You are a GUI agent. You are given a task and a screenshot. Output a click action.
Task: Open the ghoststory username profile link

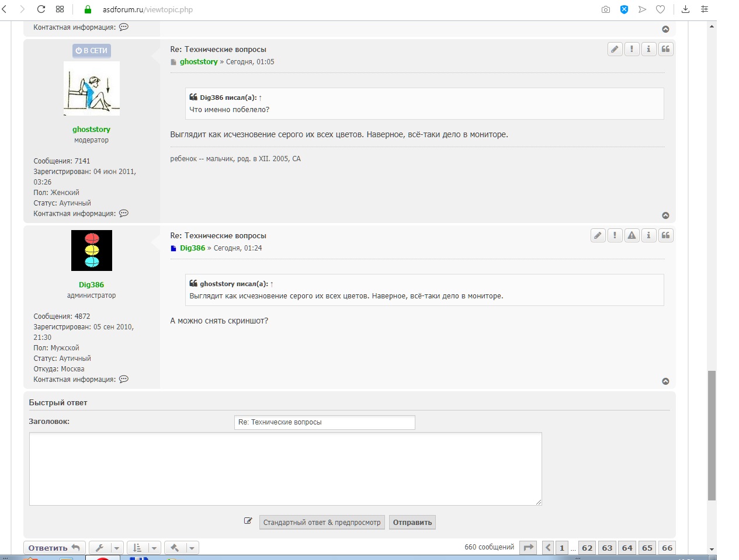pyautogui.click(x=91, y=130)
